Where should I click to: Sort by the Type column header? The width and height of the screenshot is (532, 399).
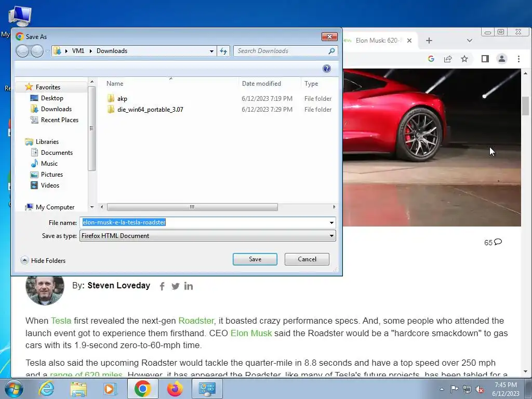pos(311,84)
